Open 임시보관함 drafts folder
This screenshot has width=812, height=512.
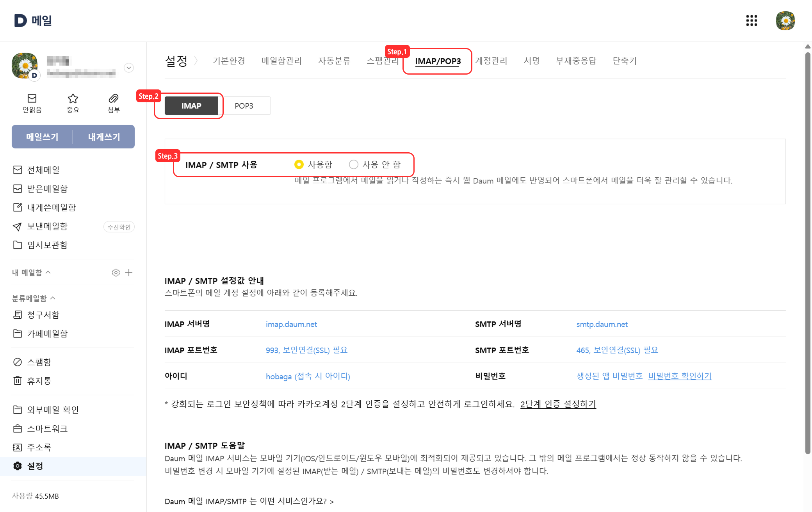pos(47,245)
